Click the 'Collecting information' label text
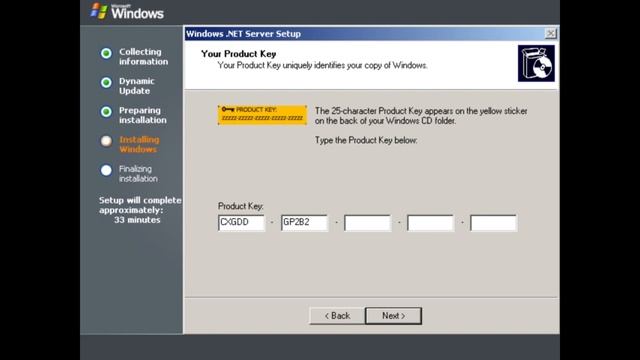Screen dimensions: 640x360 [143, 57]
